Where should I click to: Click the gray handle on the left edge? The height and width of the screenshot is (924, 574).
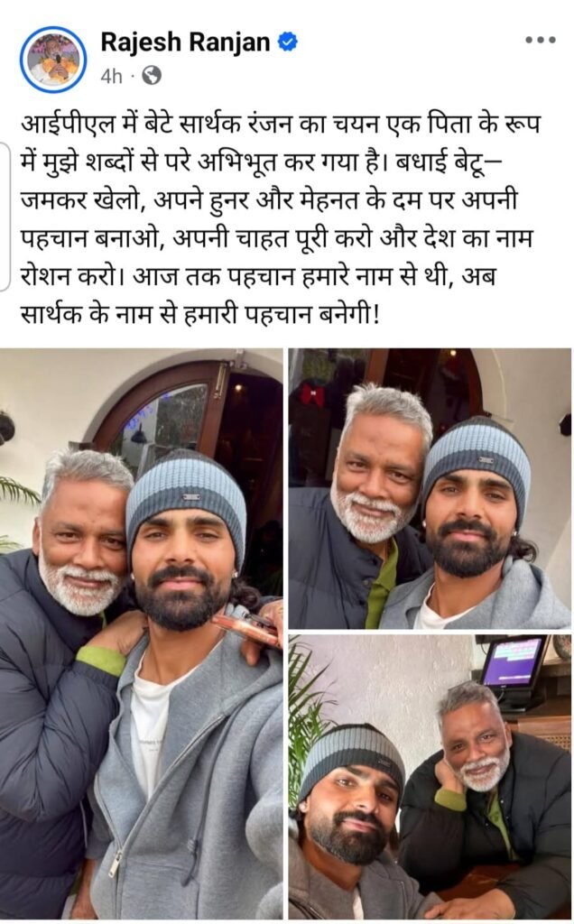coord(5,217)
